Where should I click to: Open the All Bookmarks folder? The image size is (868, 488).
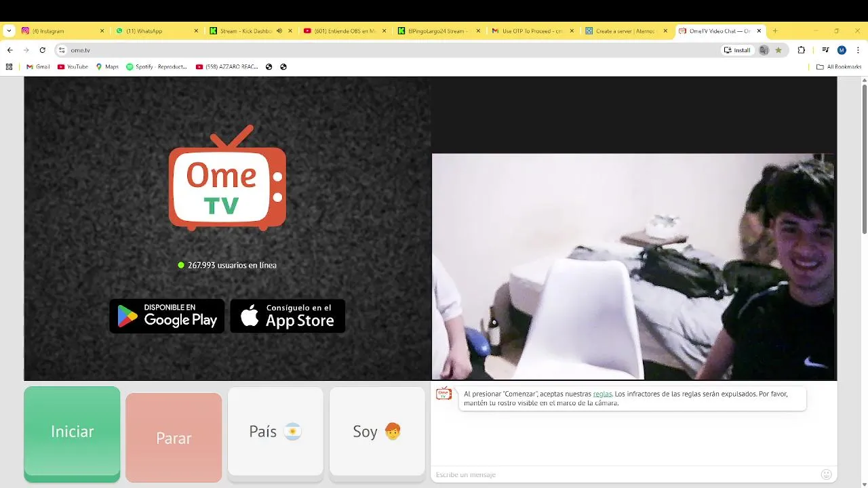(839, 67)
